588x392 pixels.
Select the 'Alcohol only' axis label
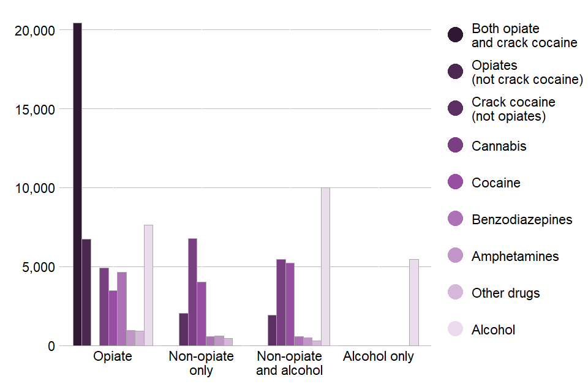point(379,356)
